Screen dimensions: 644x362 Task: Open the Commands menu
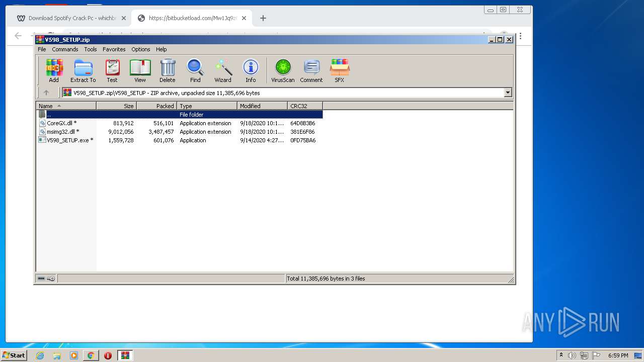click(65, 49)
